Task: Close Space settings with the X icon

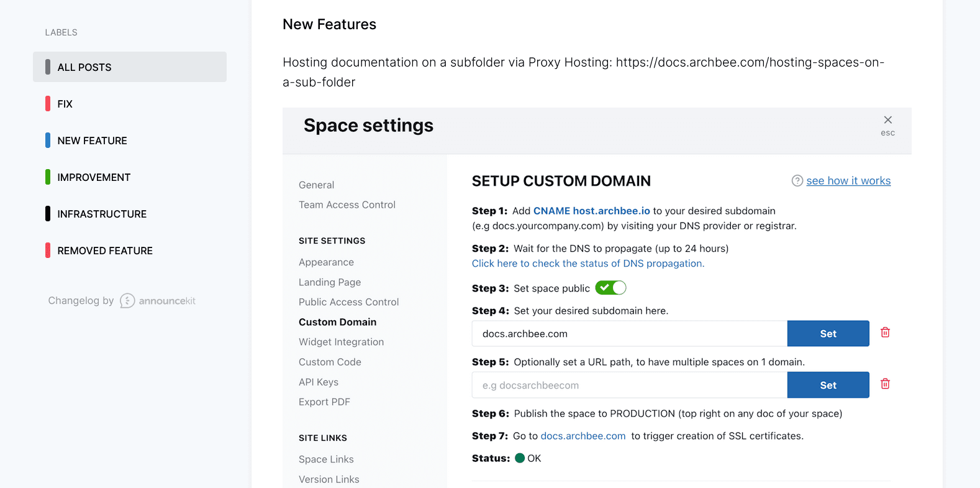Action: tap(887, 120)
